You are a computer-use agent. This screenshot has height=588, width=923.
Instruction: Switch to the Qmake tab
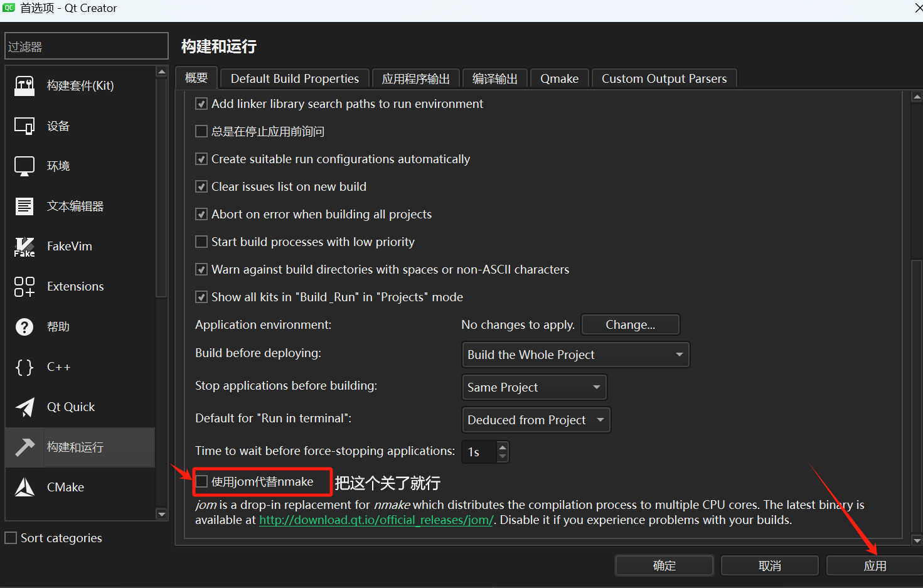pos(560,78)
